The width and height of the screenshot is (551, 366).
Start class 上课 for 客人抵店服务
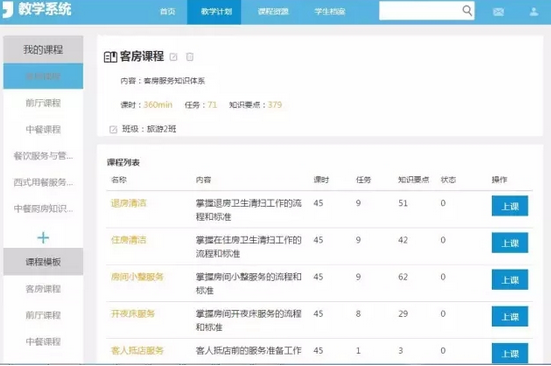510,353
